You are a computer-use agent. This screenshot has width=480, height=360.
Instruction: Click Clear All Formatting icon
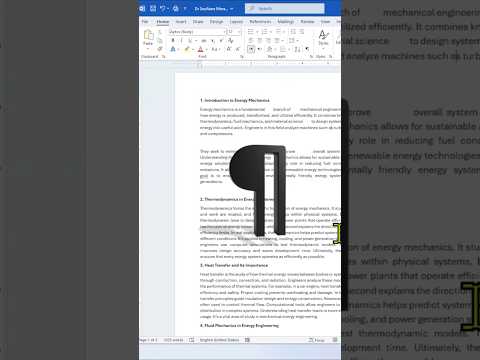click(230, 41)
